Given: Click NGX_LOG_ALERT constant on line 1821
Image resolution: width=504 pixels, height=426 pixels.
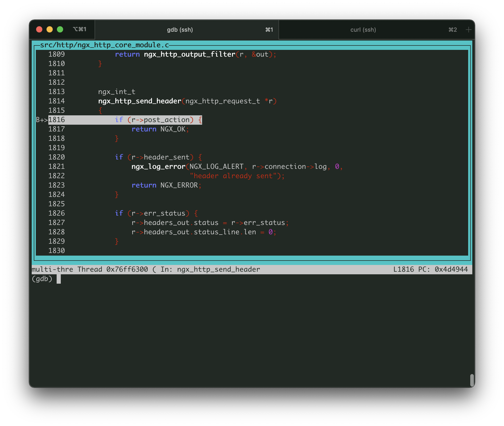Looking at the screenshot, I should click(217, 167).
